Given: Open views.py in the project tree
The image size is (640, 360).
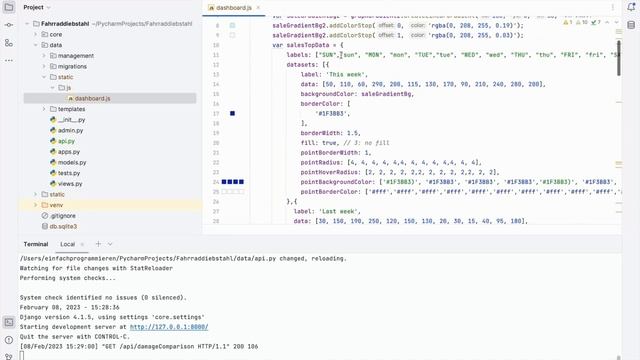Looking at the screenshot, I should coord(70,184).
